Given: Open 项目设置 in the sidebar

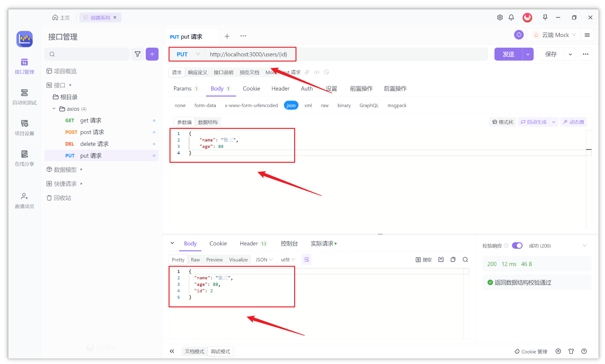Looking at the screenshot, I should [24, 128].
